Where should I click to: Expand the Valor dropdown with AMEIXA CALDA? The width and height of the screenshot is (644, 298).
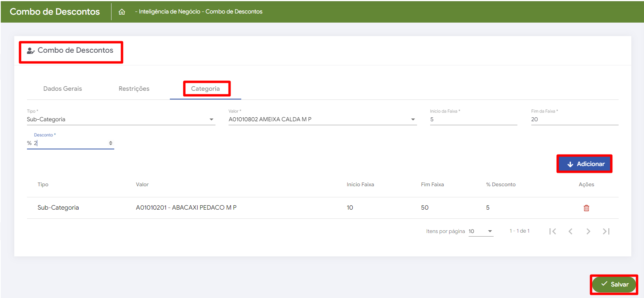point(322,119)
